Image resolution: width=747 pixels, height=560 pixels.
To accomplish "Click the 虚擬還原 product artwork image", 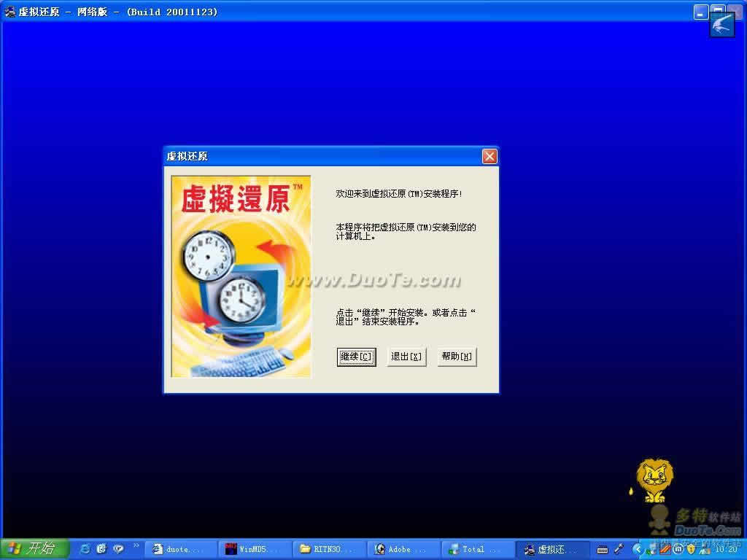I will click(x=241, y=276).
